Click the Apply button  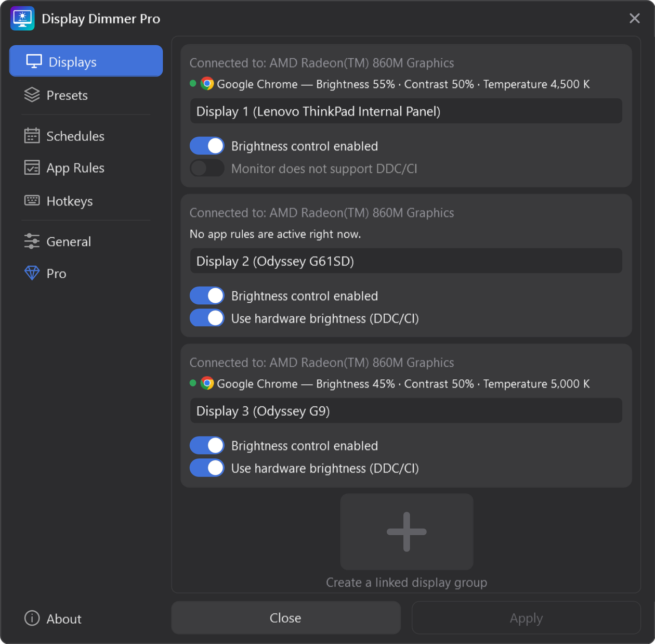pyautogui.click(x=526, y=617)
